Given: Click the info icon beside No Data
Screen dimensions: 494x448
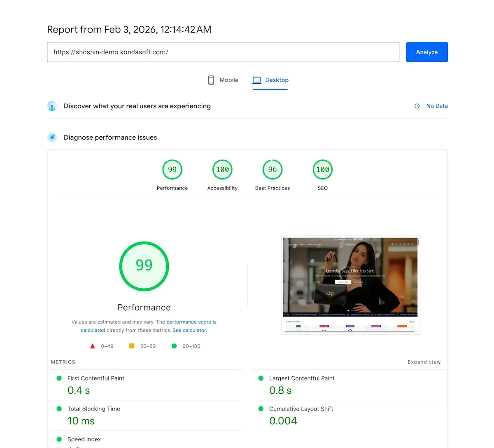Looking at the screenshot, I should coord(417,106).
